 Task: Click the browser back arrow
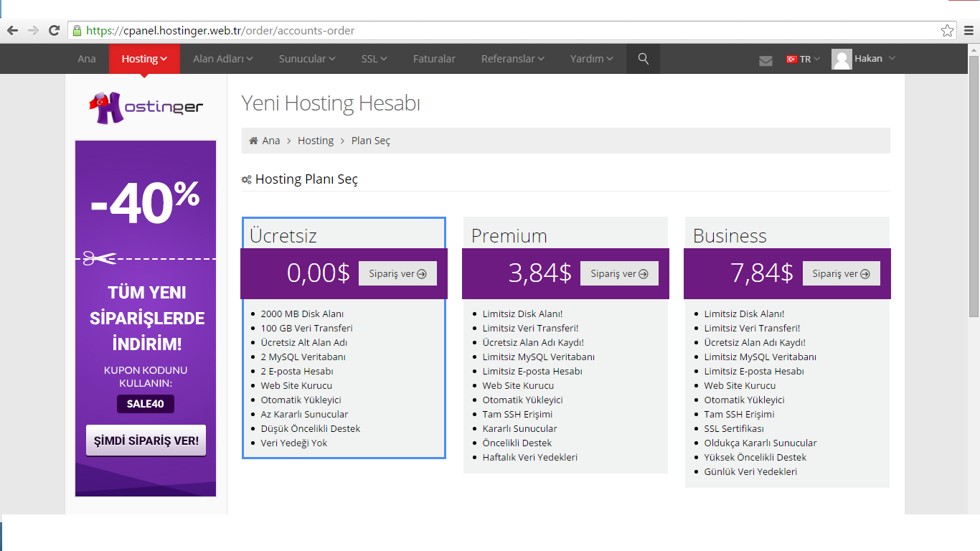pos(12,30)
